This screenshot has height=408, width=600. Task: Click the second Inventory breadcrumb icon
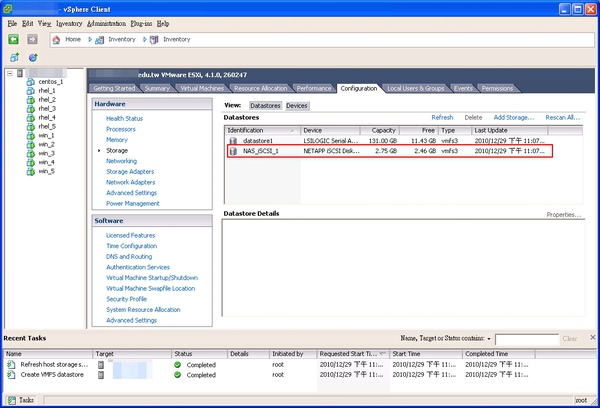(x=154, y=39)
